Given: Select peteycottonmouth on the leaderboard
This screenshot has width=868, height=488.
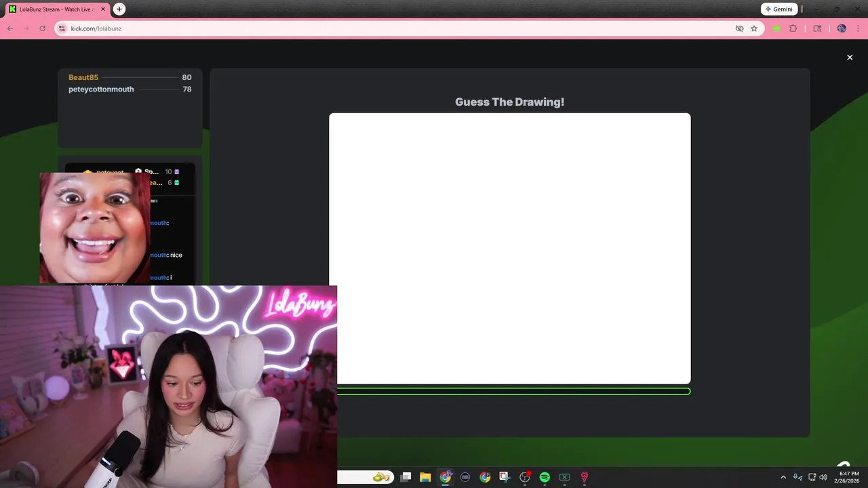Looking at the screenshot, I should 101,89.
